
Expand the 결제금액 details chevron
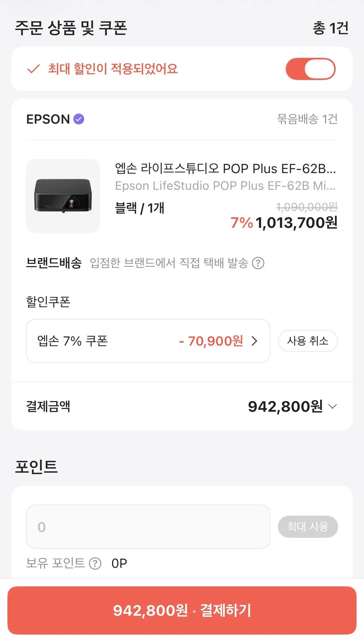click(x=333, y=406)
